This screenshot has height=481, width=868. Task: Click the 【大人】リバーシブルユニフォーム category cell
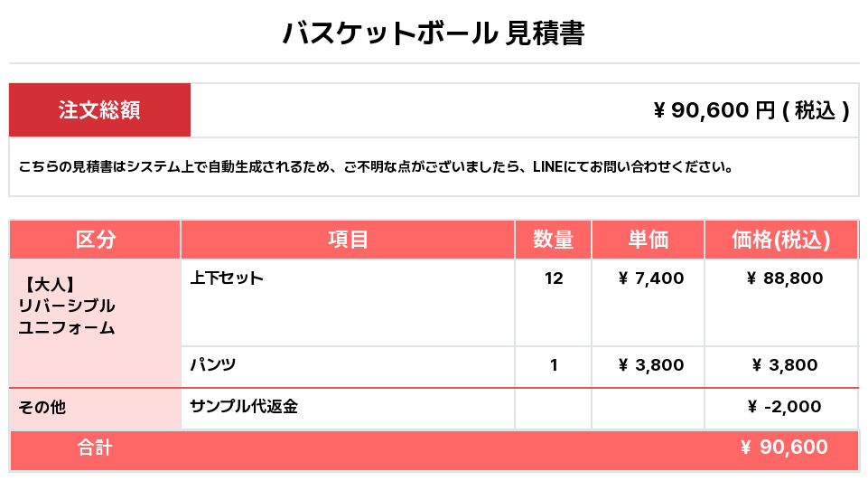pyautogui.click(x=95, y=323)
